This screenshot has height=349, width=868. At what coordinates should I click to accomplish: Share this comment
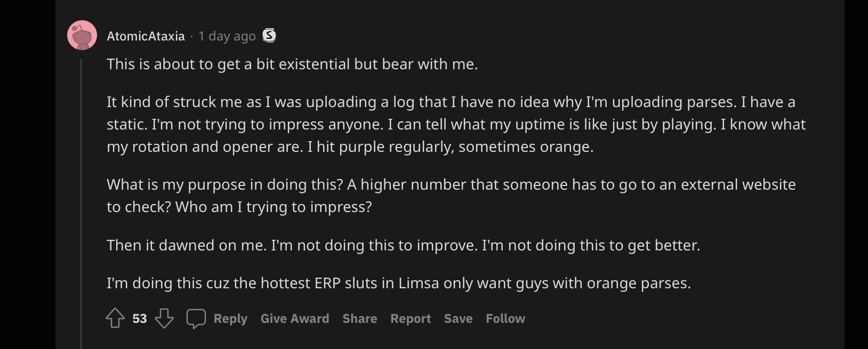click(359, 319)
